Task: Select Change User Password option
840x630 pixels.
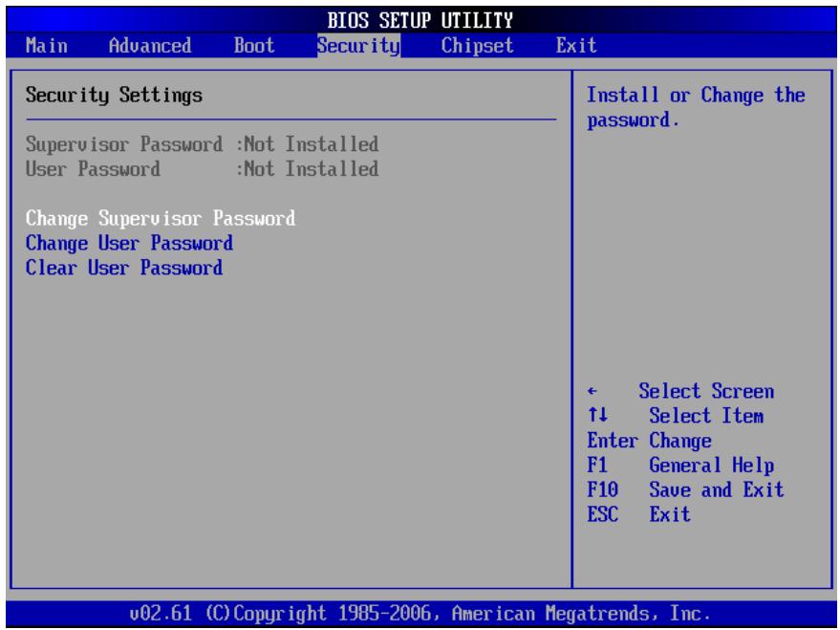Action: [x=129, y=243]
